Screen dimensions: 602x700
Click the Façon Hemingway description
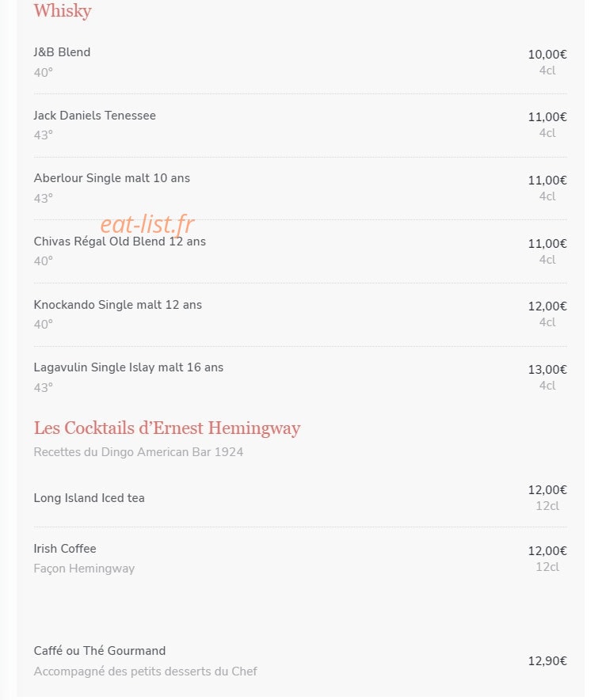click(x=85, y=569)
